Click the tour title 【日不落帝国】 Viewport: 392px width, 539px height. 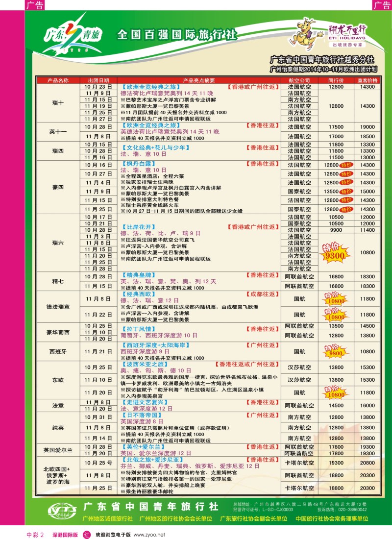(142, 415)
